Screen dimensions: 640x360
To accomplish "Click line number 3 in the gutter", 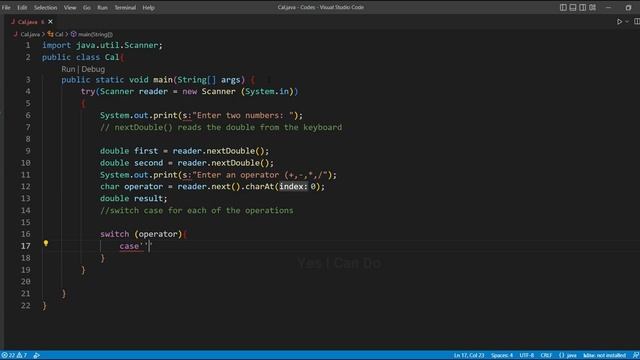I will pos(28,80).
